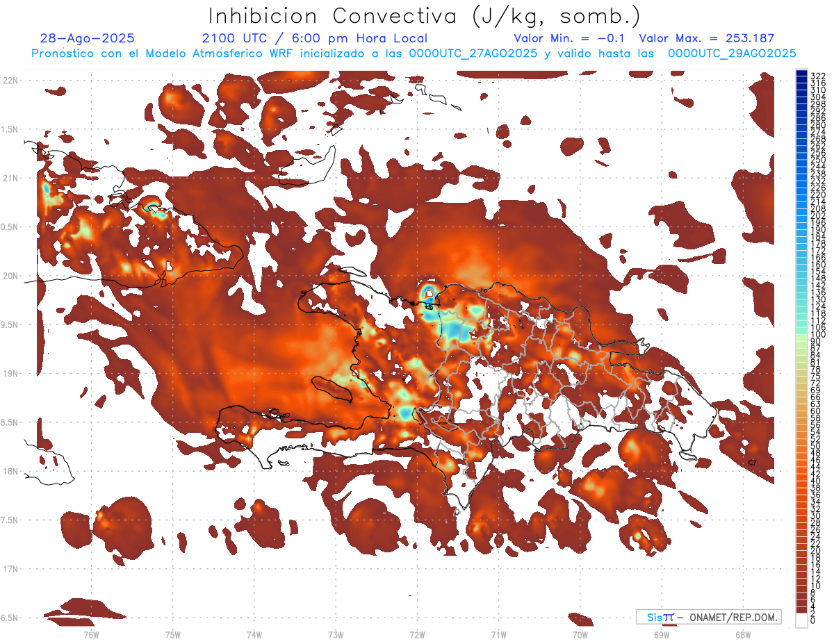Image resolution: width=834 pixels, height=644 pixels.
Task: Click the '17N' latitude label
Action: (10, 569)
